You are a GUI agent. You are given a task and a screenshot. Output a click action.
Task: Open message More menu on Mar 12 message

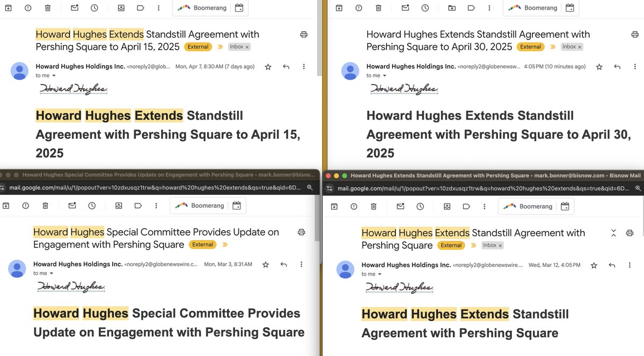tap(630, 265)
